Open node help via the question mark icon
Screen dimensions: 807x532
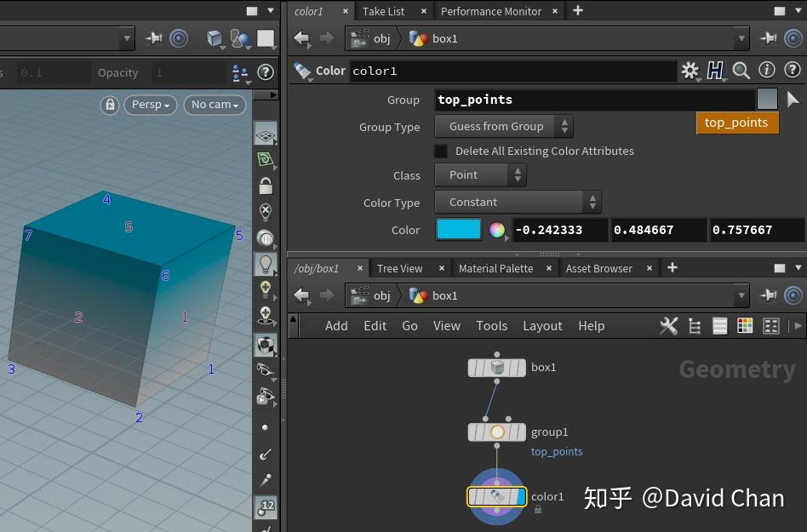[793, 72]
